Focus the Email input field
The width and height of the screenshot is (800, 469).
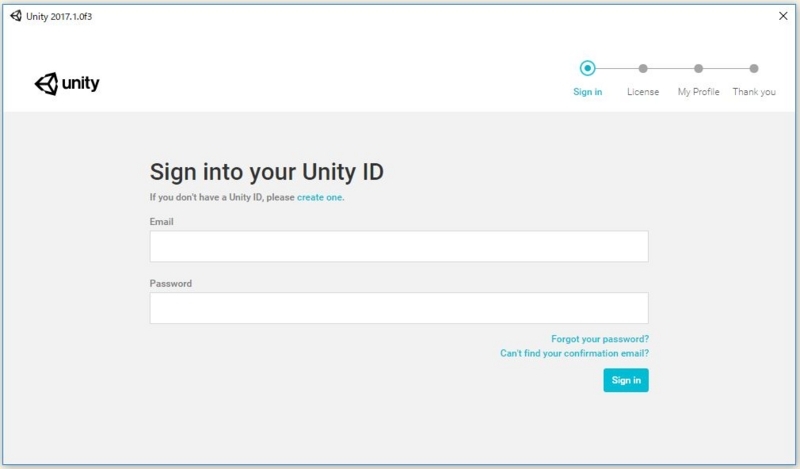(399, 246)
